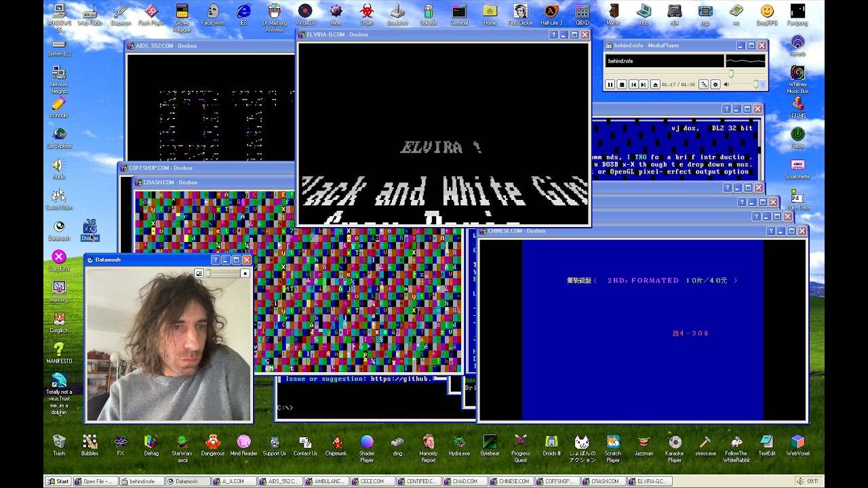Click the Datamosh window slider

click(x=222, y=273)
